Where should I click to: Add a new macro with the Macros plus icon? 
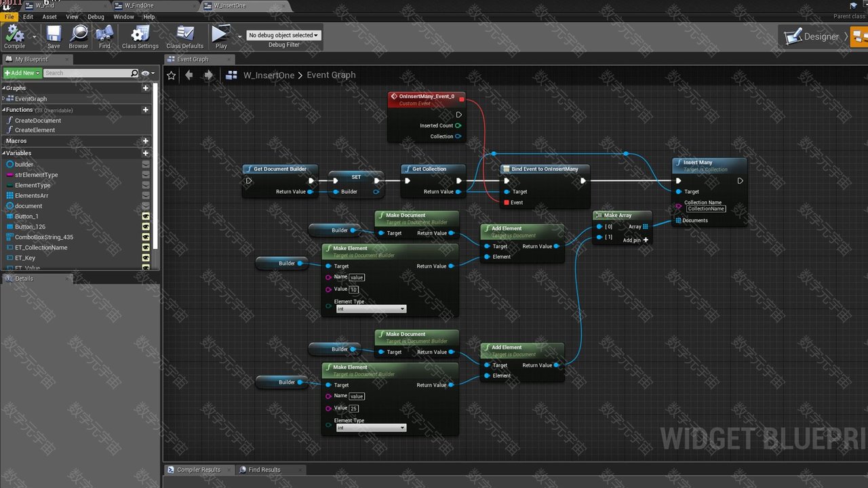(x=145, y=141)
